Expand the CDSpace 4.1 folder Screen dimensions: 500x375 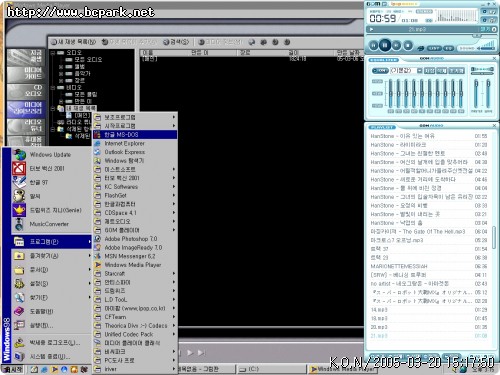point(135,213)
